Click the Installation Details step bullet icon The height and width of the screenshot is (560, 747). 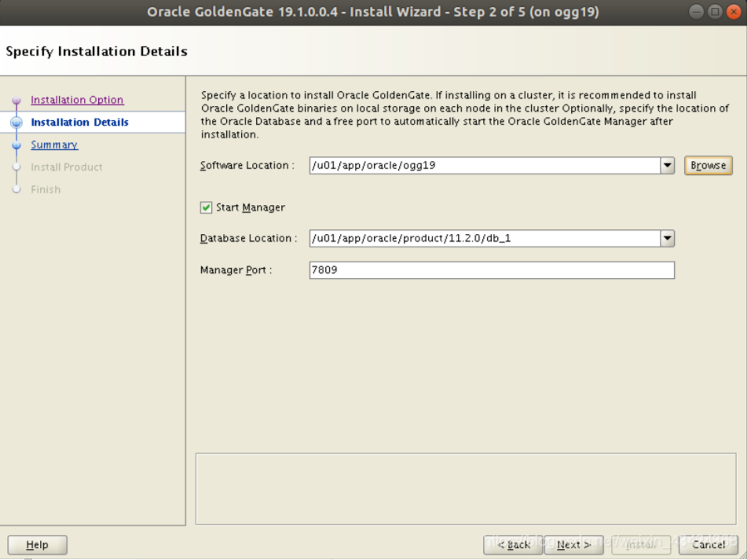(x=16, y=123)
